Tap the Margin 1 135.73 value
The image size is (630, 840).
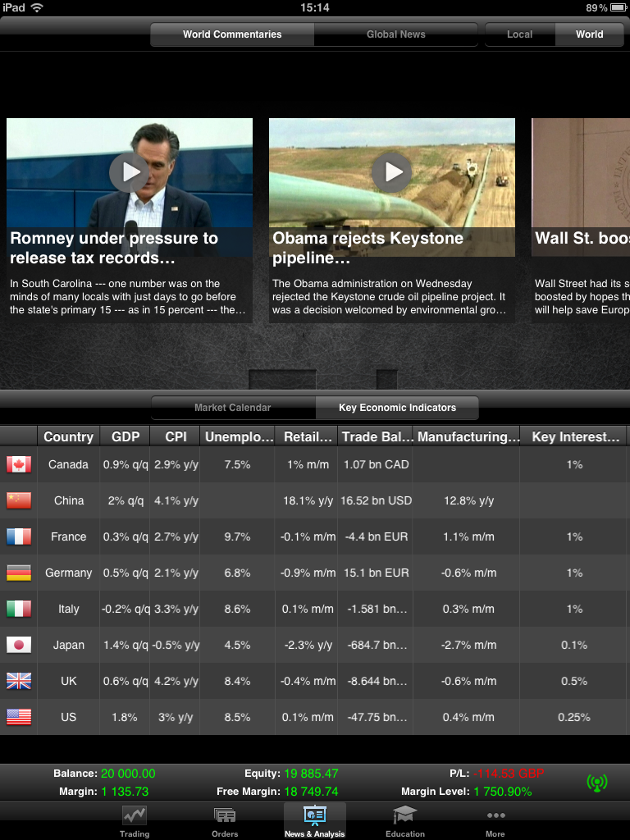tap(125, 792)
